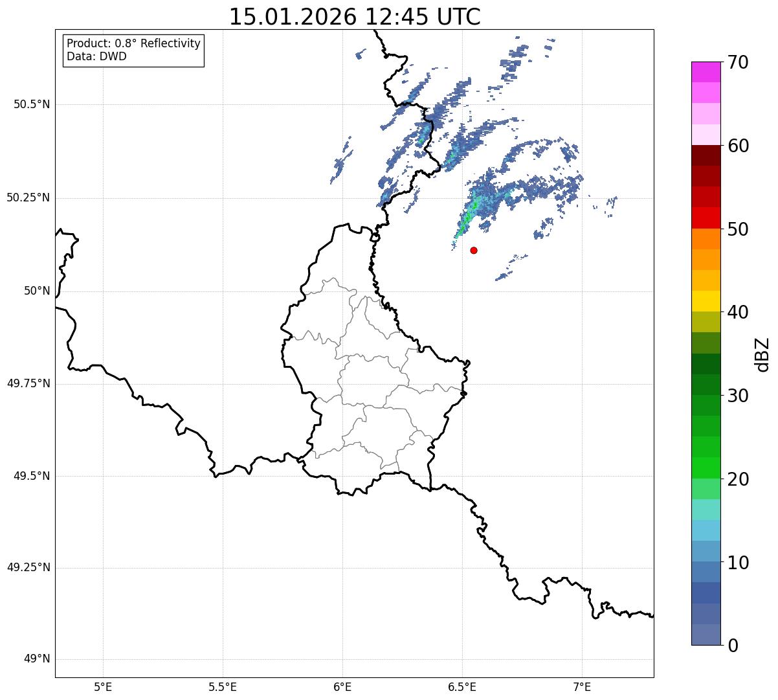Click the latitude label 49.25°N
Image resolution: width=778 pixels, height=700 pixels.
tap(28, 568)
